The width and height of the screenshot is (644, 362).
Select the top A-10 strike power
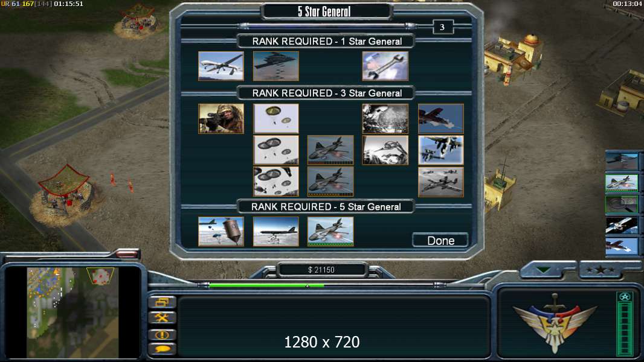(x=440, y=118)
